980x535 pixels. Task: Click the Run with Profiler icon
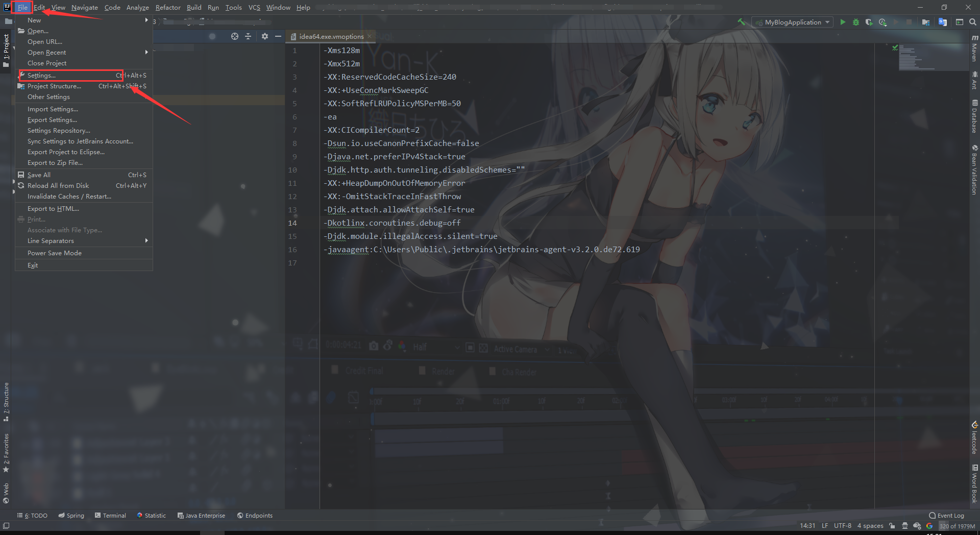[x=883, y=22]
